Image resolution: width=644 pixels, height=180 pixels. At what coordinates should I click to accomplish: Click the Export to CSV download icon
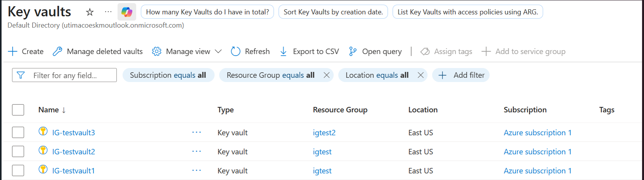coord(283,51)
